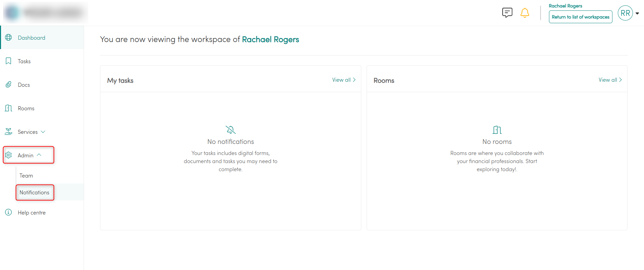
Task: View all in My tasks panel
Action: 343,80
